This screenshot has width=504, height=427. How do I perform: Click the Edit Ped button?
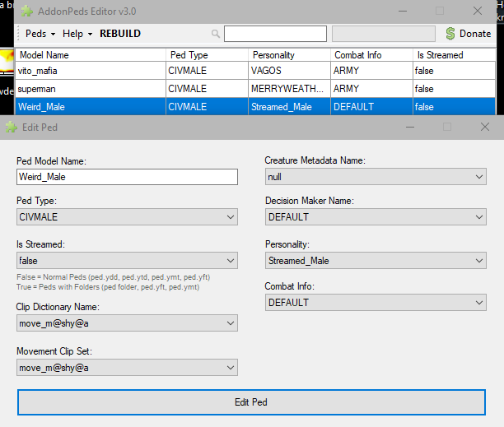point(251,402)
